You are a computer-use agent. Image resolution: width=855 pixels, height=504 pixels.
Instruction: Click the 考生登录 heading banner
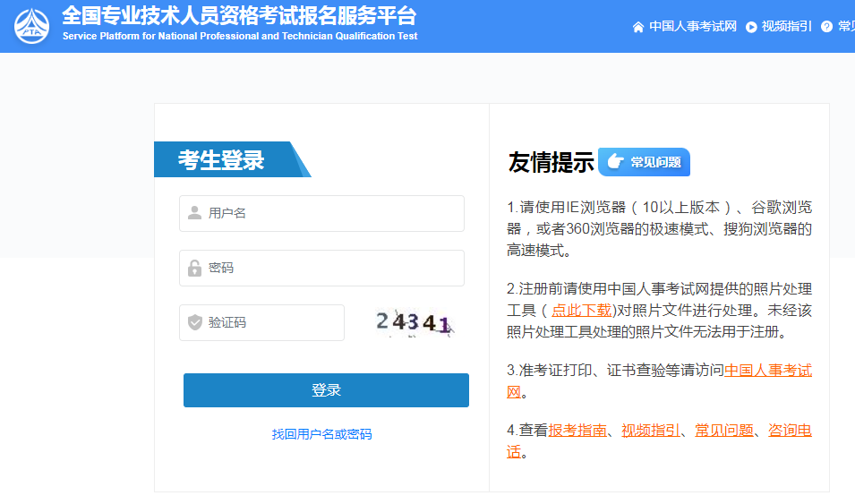[x=232, y=159]
